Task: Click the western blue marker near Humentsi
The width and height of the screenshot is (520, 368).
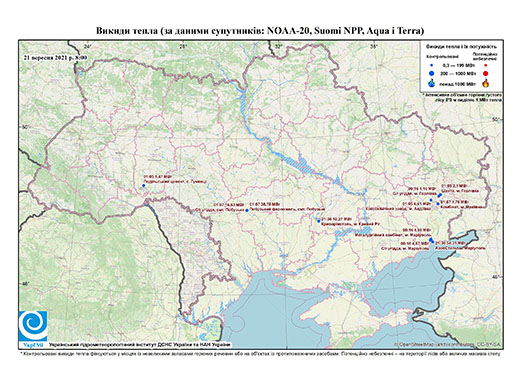Action: coord(144,185)
